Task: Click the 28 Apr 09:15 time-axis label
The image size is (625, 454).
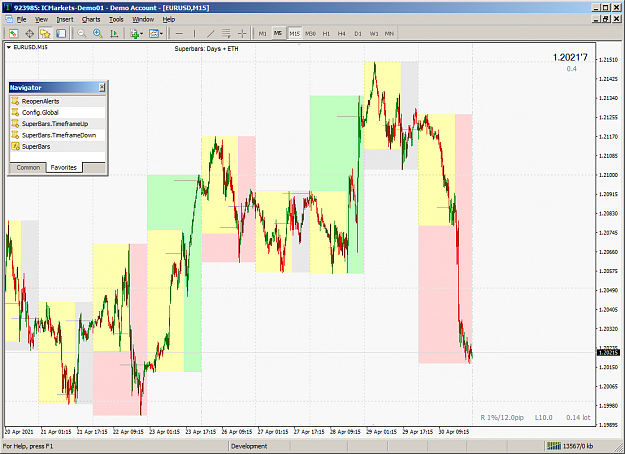Action: (345, 432)
